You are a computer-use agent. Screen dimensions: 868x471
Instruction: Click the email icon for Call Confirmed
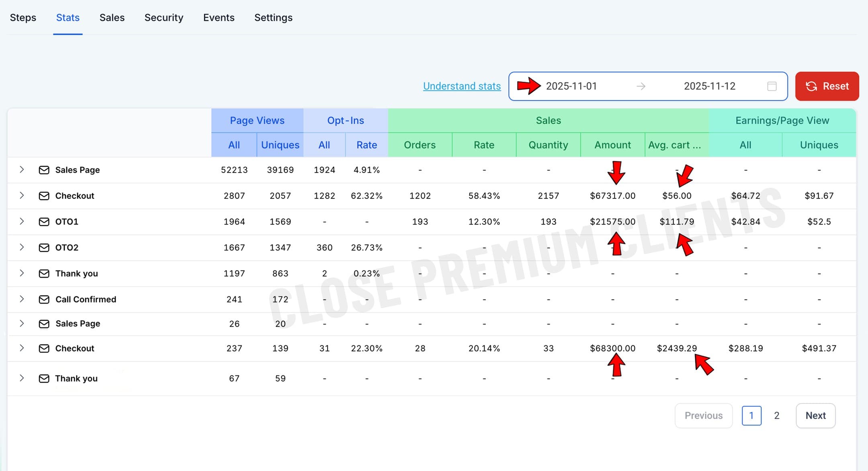[x=44, y=299]
